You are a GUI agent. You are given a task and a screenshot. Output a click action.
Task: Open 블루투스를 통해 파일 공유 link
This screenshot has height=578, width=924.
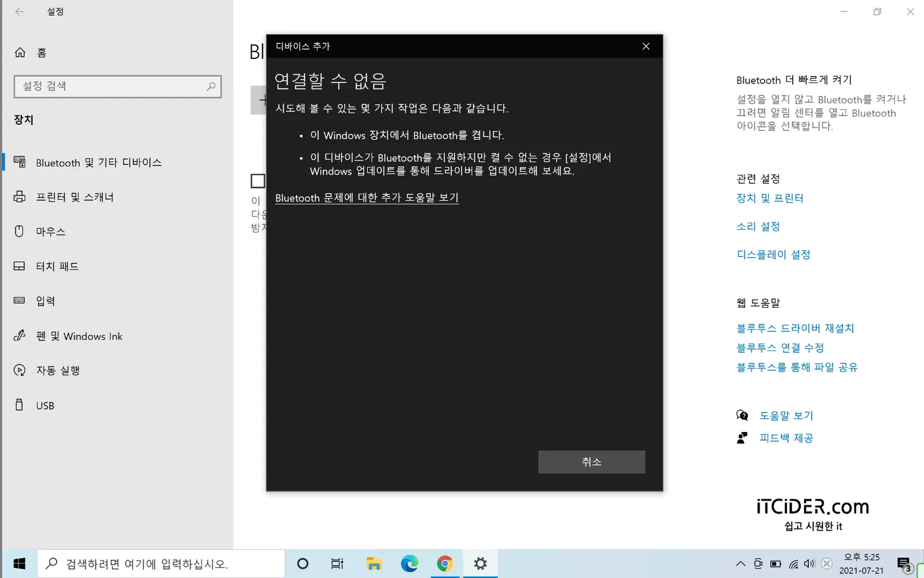coord(798,367)
